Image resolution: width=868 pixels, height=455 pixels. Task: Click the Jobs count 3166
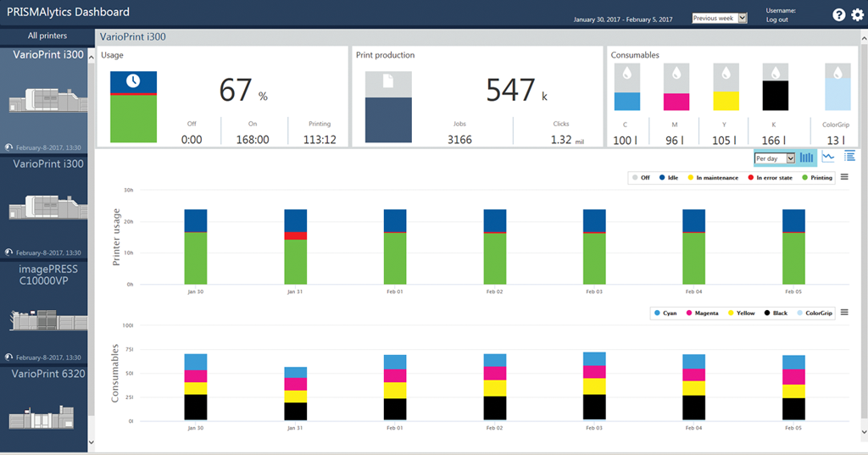459,140
